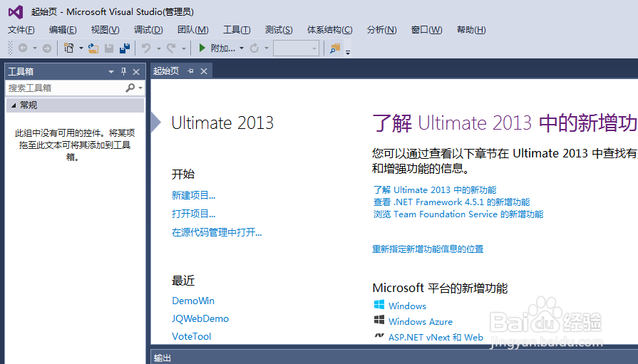
Task: Open the Undo history dropdown arrow
Action: 159,48
